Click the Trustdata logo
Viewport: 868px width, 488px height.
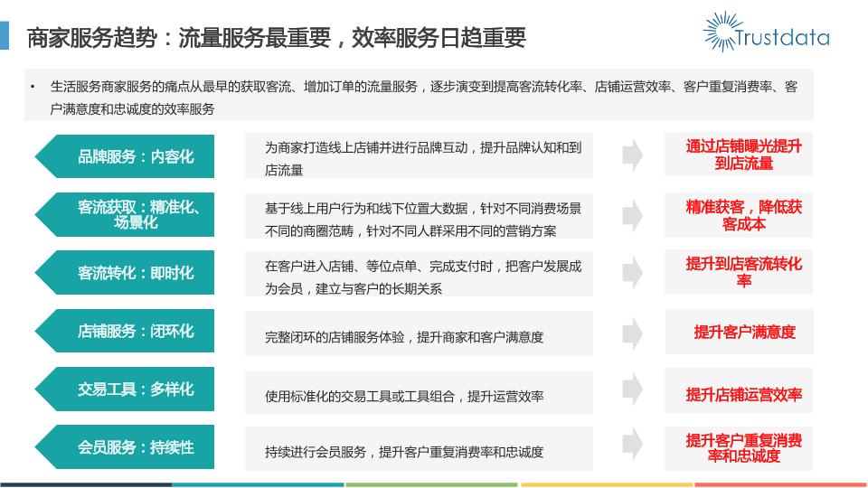tap(767, 33)
